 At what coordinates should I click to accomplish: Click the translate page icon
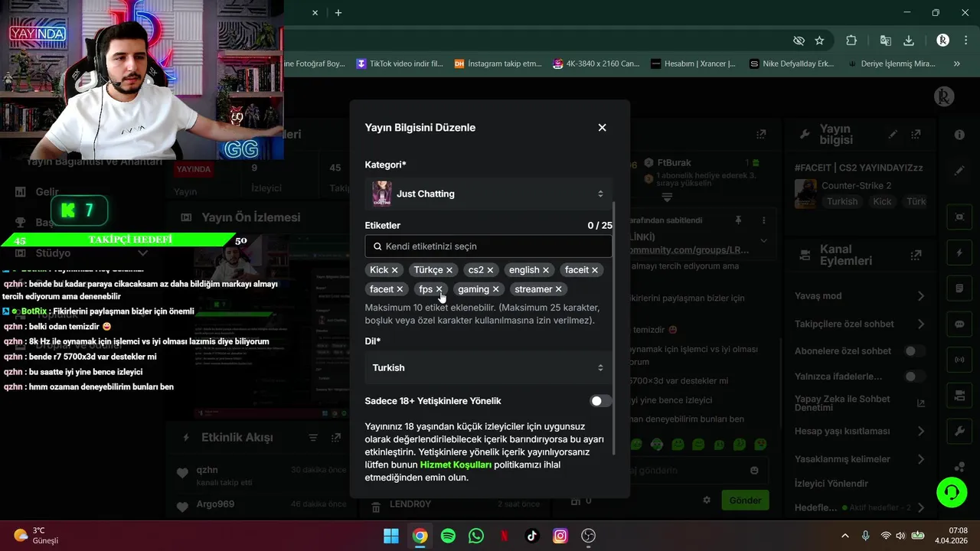(x=885, y=41)
